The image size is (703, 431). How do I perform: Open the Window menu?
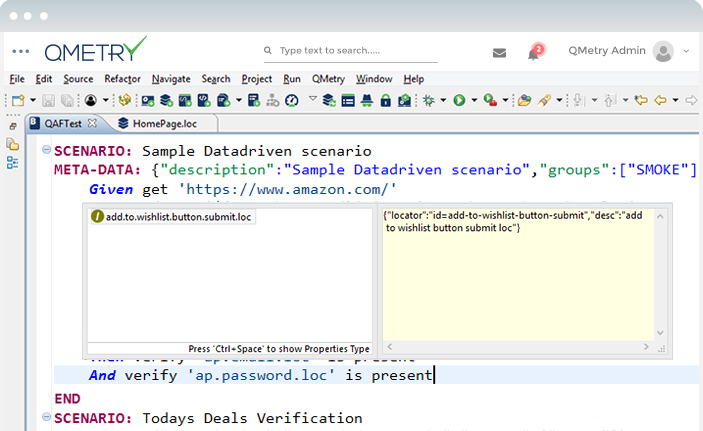[374, 79]
